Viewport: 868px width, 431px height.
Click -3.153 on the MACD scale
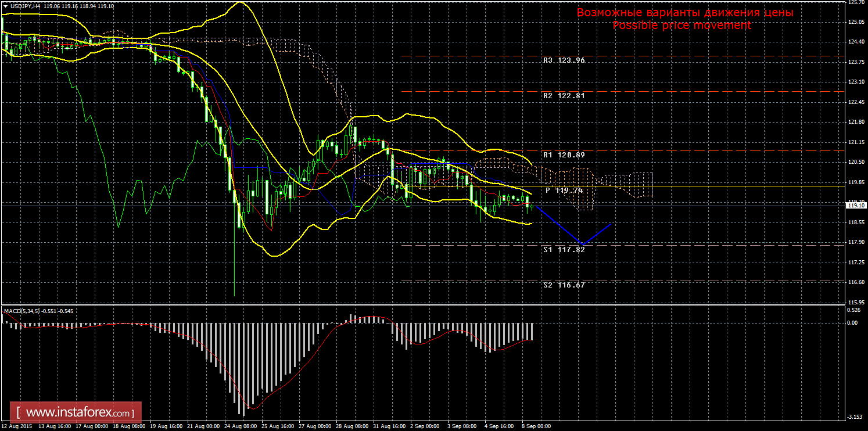click(x=855, y=416)
